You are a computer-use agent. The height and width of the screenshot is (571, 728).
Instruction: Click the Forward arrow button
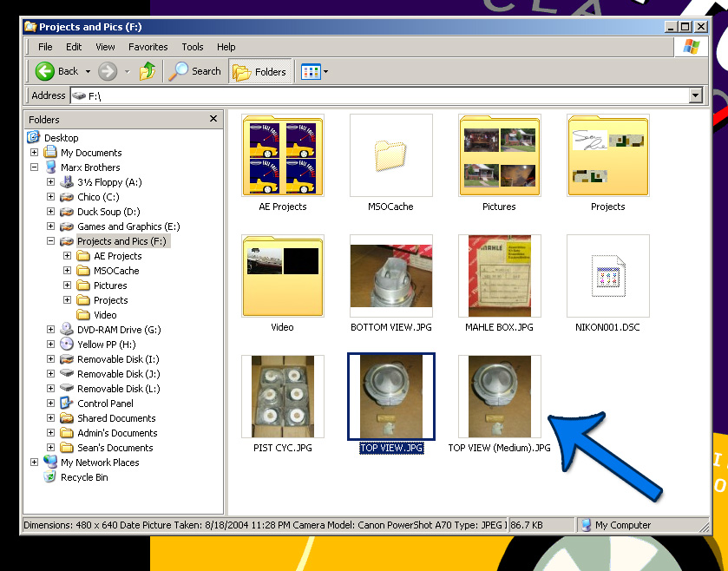108,71
